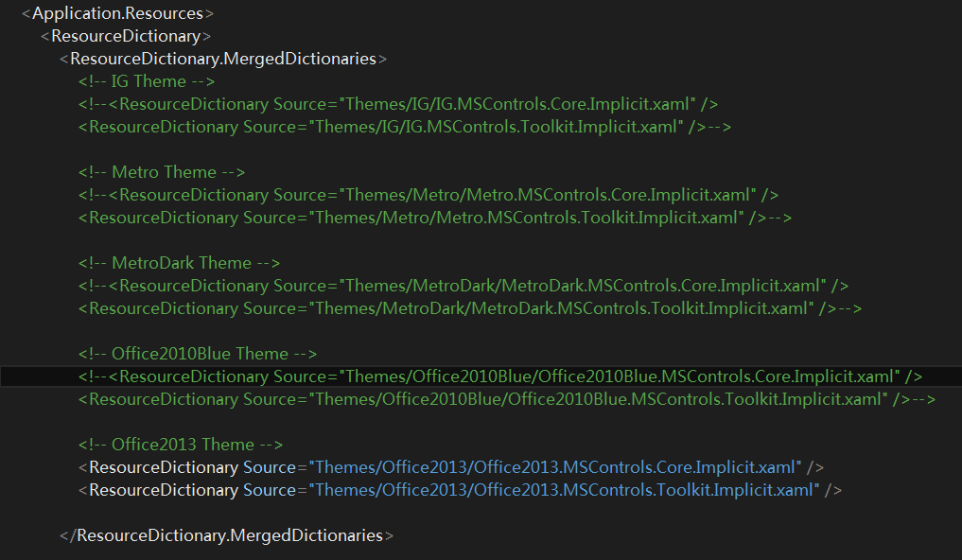The image size is (962, 560).
Task: Click the Office2013 Theme comment line
Action: tap(181, 445)
